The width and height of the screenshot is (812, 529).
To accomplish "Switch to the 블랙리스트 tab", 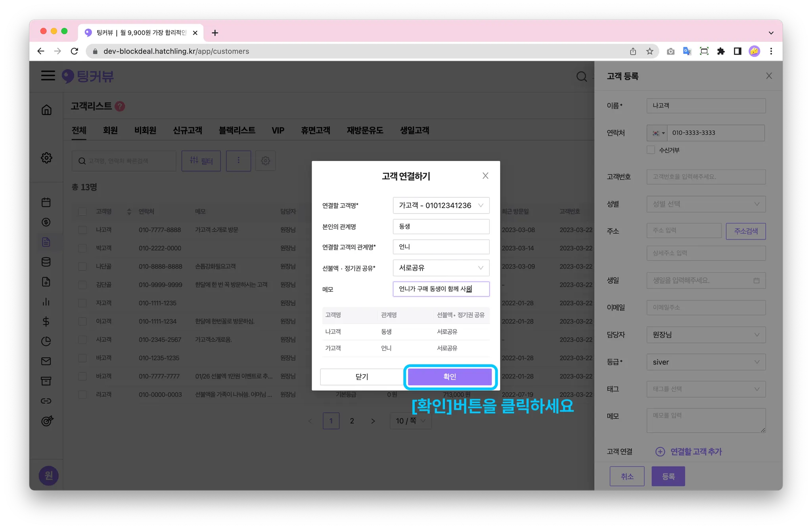I will tap(237, 130).
